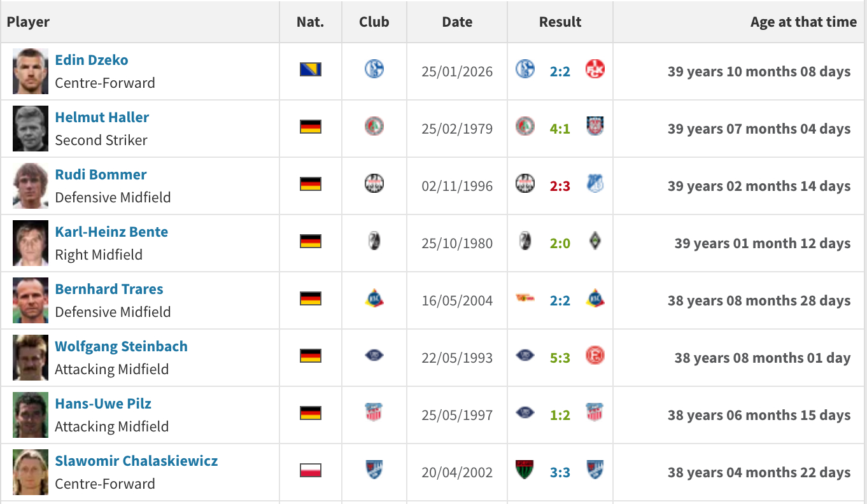This screenshot has width=867, height=504.
Task: Click Eintracht Frankfurt crest in Rudi Bommer's Club column
Action: pos(374,183)
